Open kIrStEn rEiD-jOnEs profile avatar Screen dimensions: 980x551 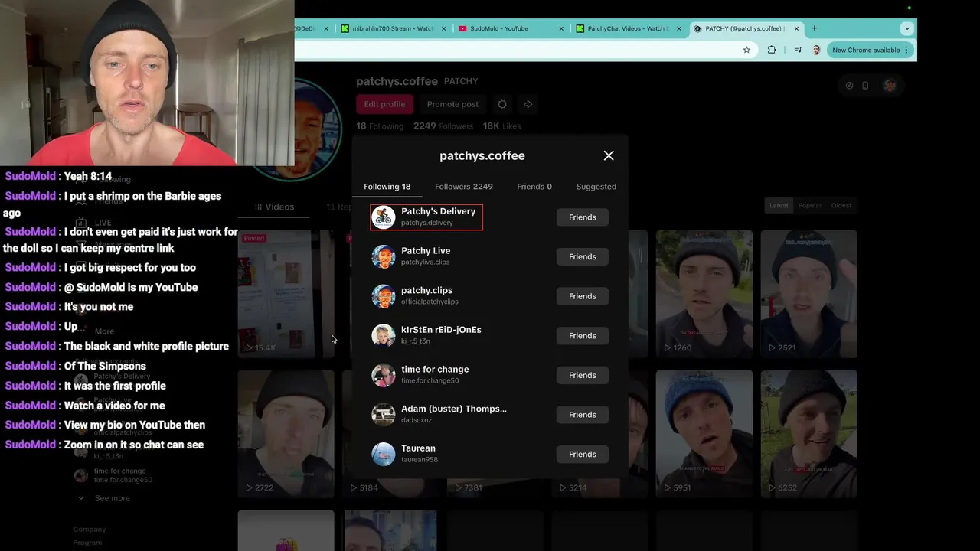[x=384, y=336]
